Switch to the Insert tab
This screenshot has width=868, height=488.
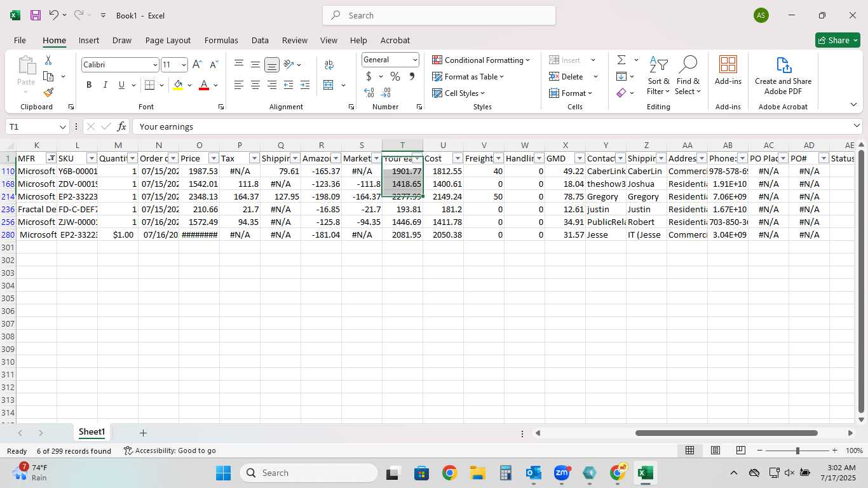click(x=89, y=40)
